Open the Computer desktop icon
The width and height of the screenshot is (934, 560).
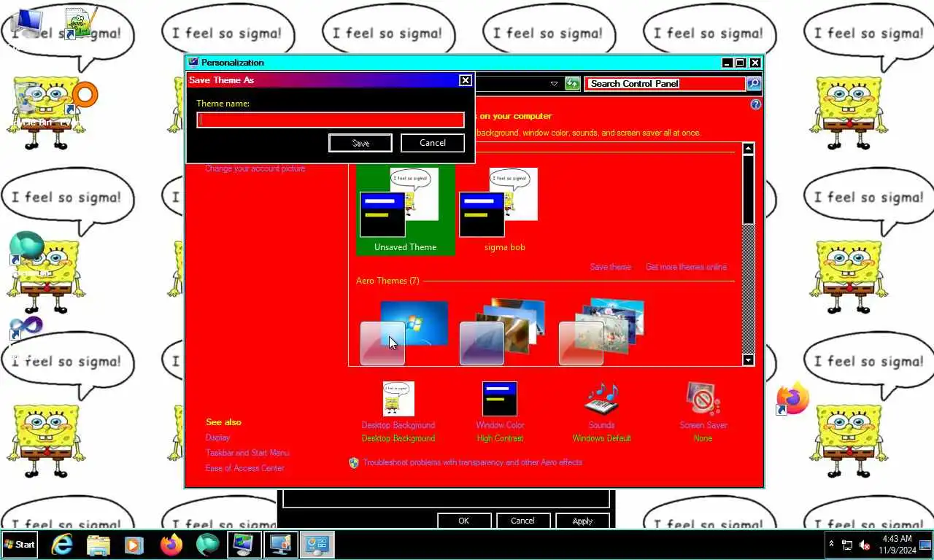click(26, 23)
